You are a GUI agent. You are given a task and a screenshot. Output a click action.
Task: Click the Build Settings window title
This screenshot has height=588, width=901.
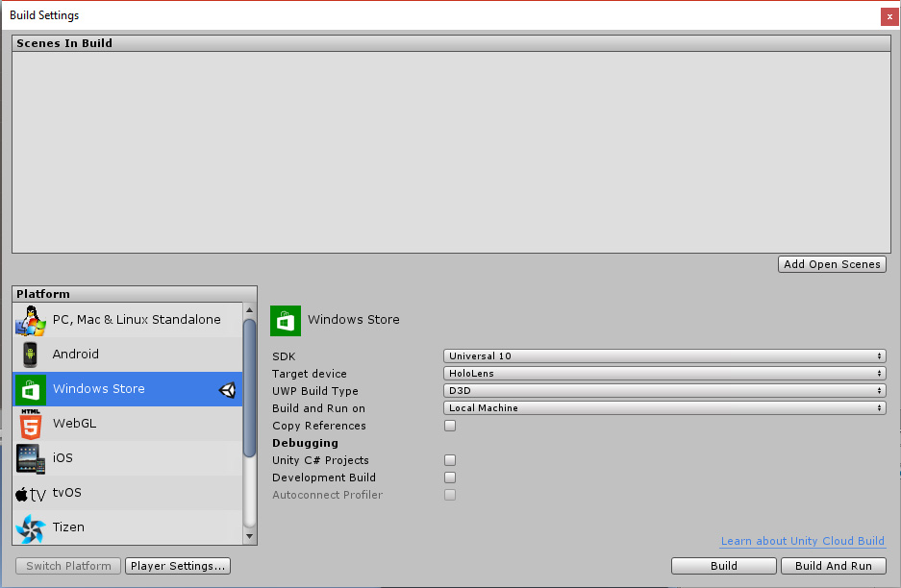coord(44,15)
